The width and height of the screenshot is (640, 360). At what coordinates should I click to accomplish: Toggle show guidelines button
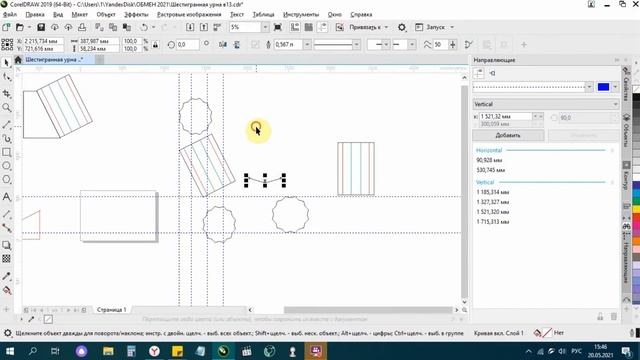[322, 27]
